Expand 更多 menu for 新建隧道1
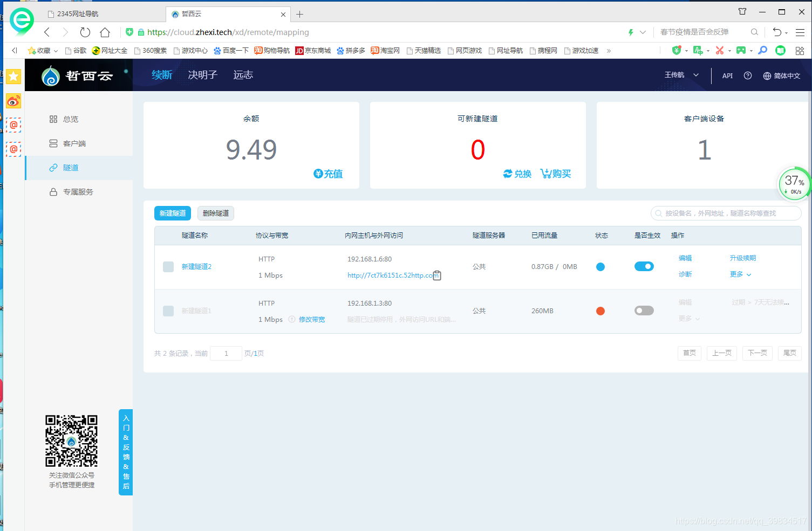 (689, 319)
